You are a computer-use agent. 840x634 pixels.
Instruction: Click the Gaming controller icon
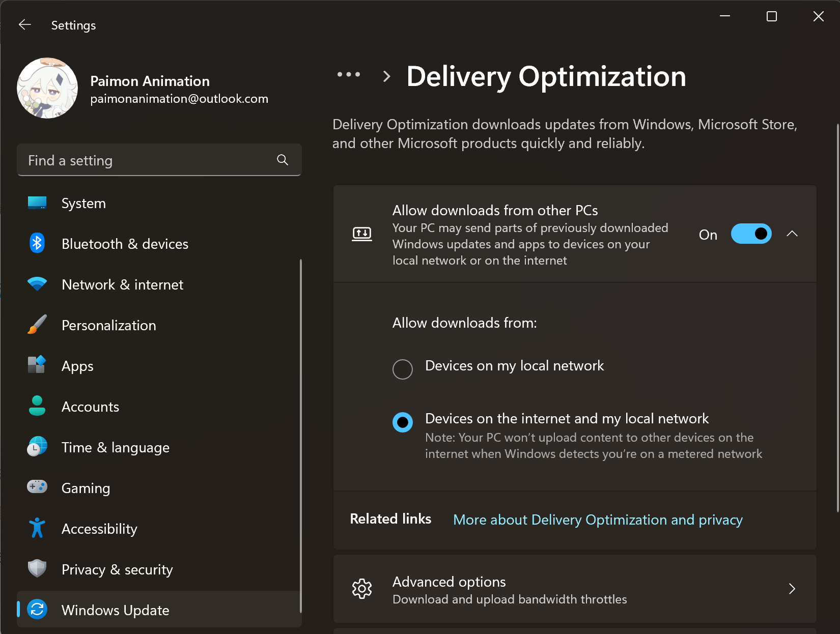point(37,487)
